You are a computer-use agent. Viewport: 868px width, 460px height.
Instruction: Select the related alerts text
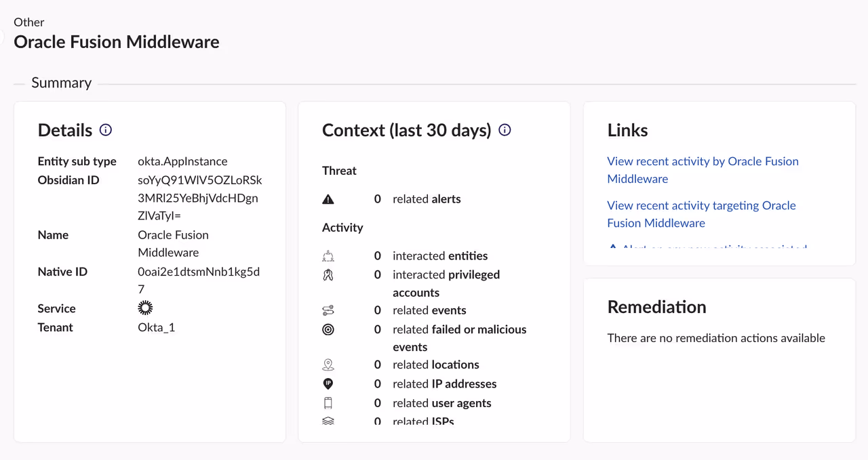click(x=427, y=199)
